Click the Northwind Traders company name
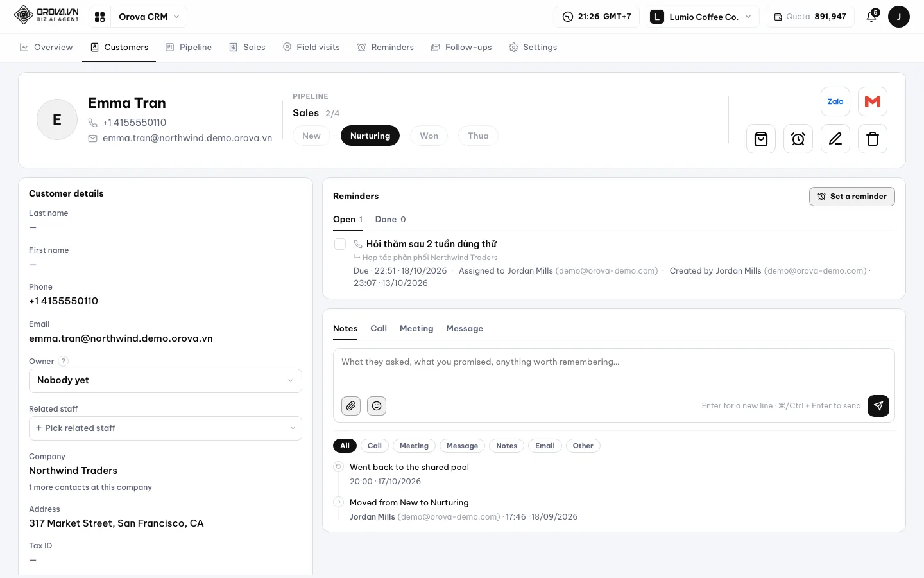 (x=73, y=471)
